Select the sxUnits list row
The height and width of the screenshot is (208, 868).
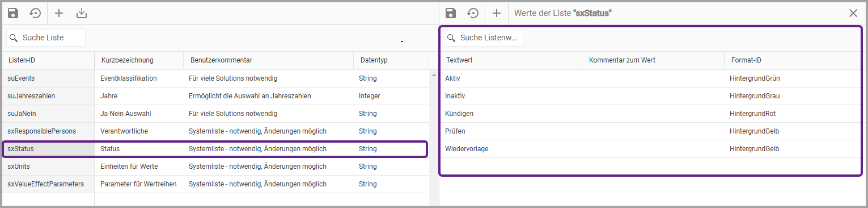(215, 167)
